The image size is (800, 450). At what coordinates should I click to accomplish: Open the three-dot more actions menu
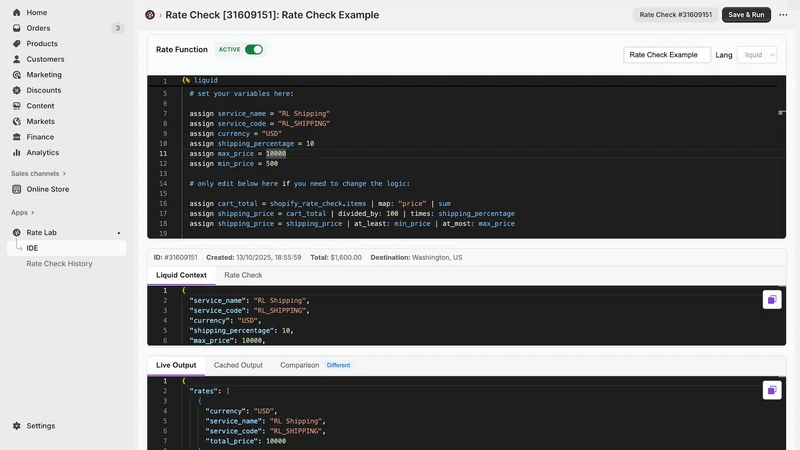point(783,15)
